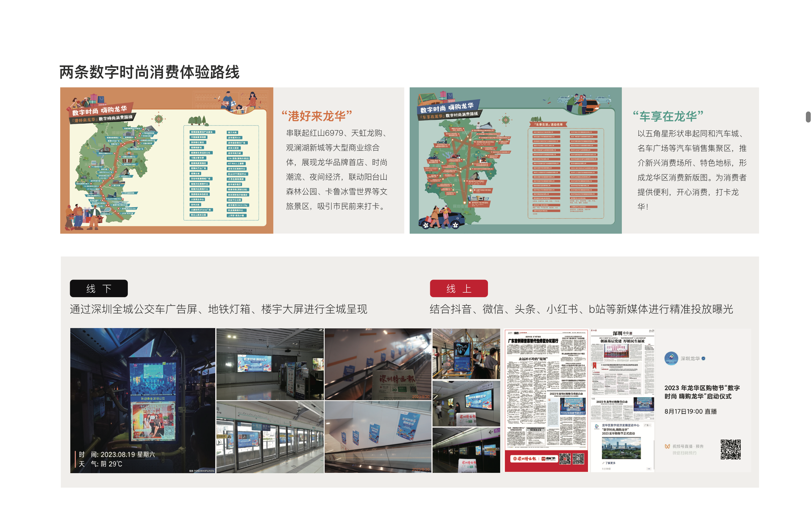Click the 港好来龙华 orange heading
The width and height of the screenshot is (812, 526).
317,116
